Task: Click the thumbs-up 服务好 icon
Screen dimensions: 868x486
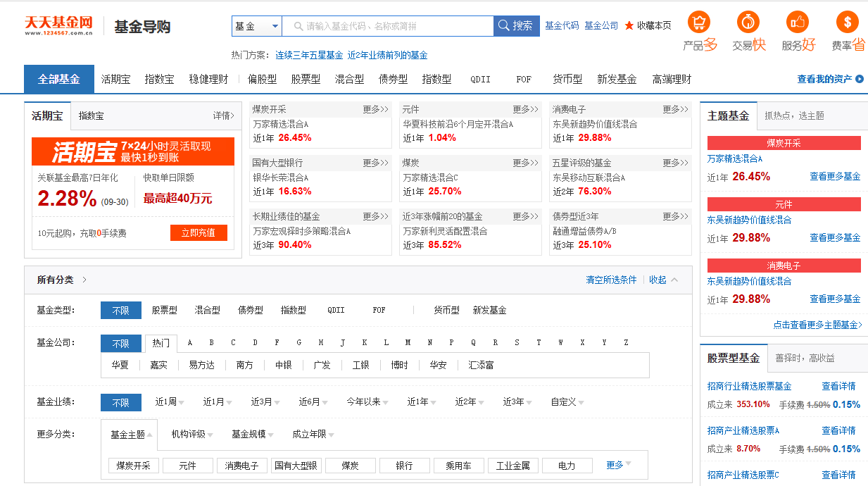Action: (x=798, y=22)
